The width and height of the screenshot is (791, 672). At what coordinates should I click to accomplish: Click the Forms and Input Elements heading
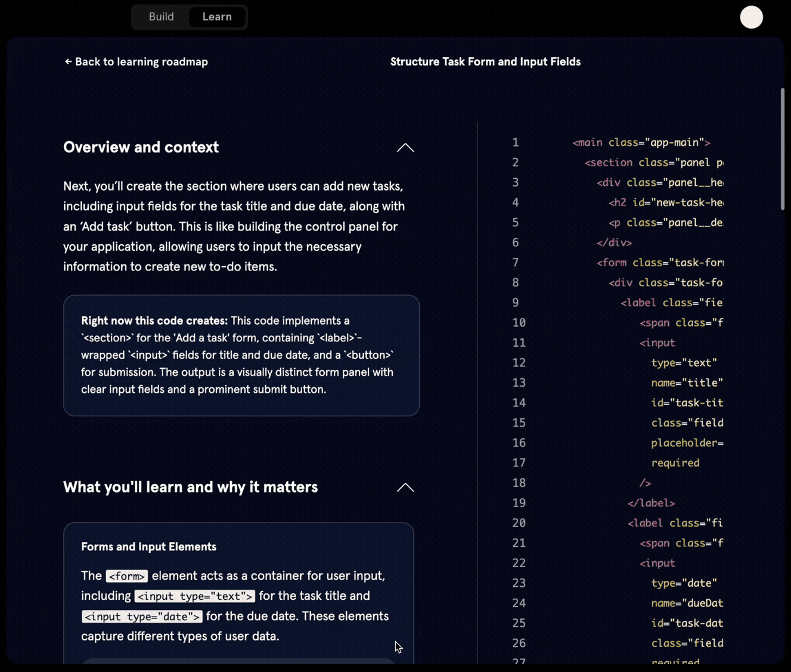click(x=148, y=547)
